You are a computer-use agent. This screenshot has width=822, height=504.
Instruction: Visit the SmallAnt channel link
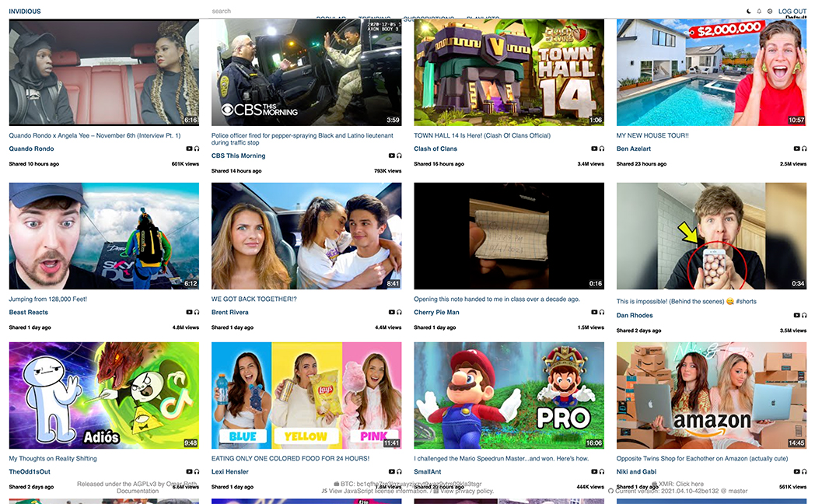(428, 471)
